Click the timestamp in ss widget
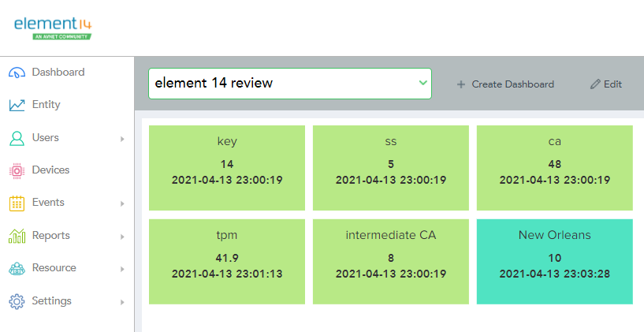The width and height of the screenshot is (644, 332). (391, 180)
